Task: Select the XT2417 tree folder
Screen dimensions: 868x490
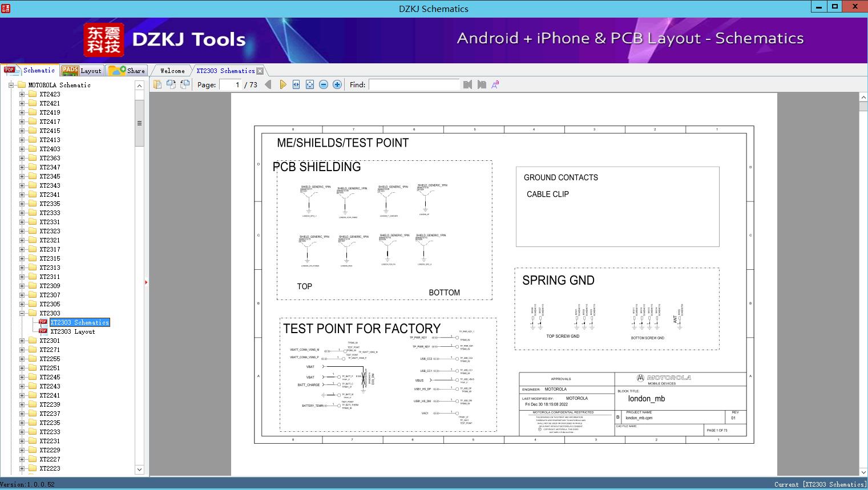Action: 50,122
